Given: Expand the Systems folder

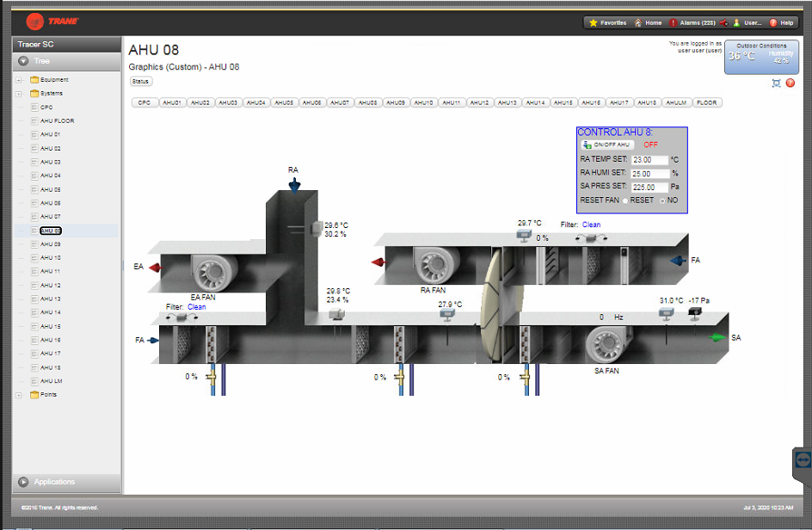Looking at the screenshot, I should coord(19,94).
